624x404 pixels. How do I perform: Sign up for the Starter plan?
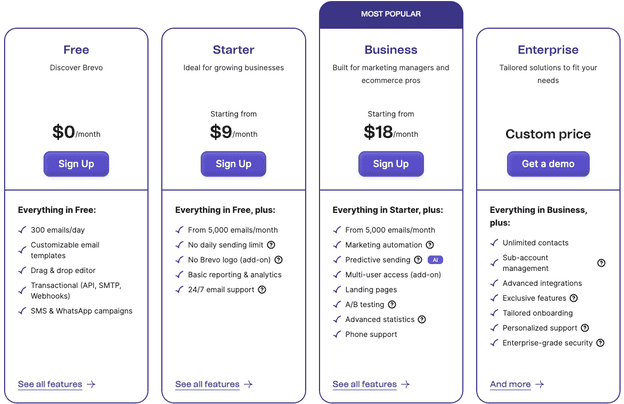click(x=233, y=164)
